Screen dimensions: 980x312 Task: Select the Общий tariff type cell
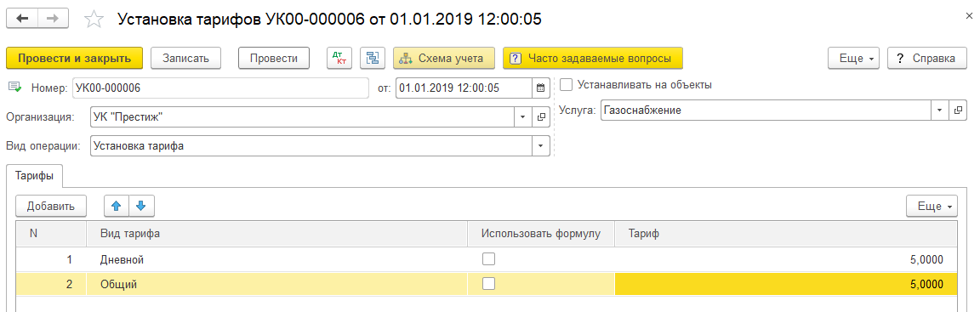coord(276,285)
